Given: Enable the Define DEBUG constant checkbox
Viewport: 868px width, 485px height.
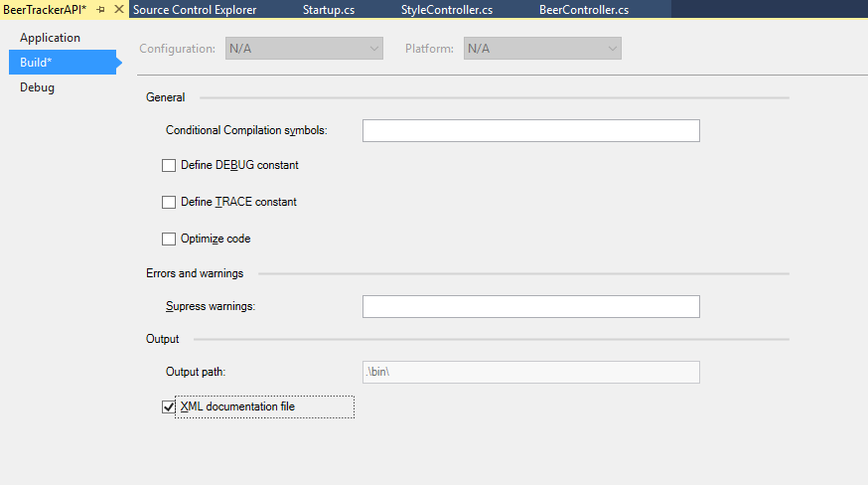Looking at the screenshot, I should (169, 166).
